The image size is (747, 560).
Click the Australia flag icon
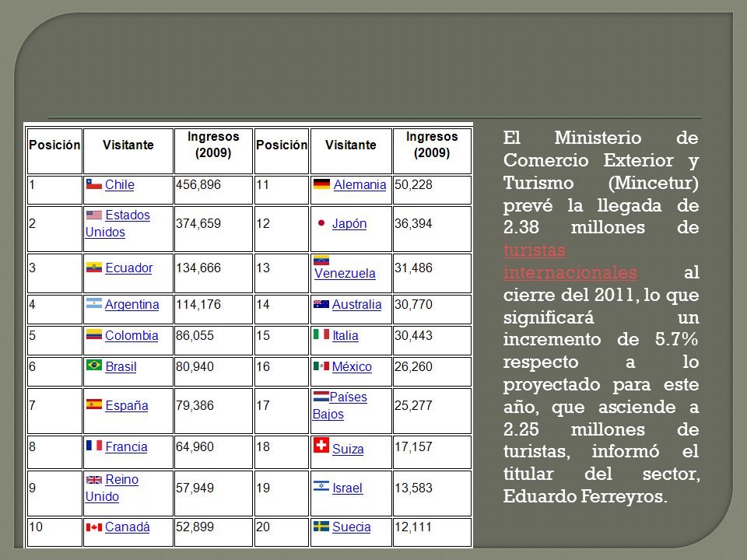click(x=321, y=304)
